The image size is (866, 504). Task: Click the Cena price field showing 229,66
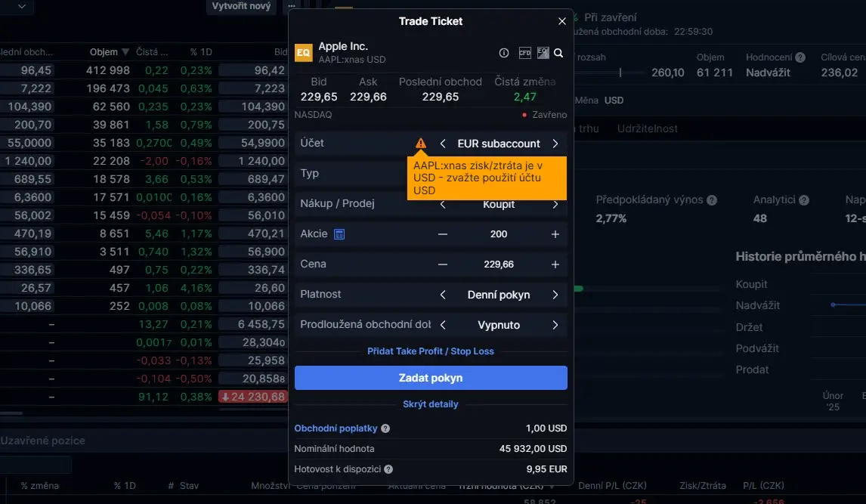499,264
